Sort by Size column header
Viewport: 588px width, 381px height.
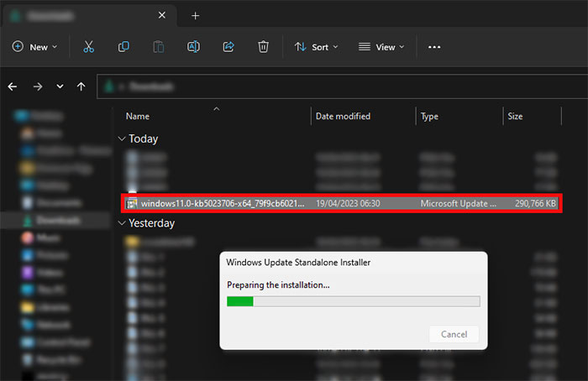point(515,117)
